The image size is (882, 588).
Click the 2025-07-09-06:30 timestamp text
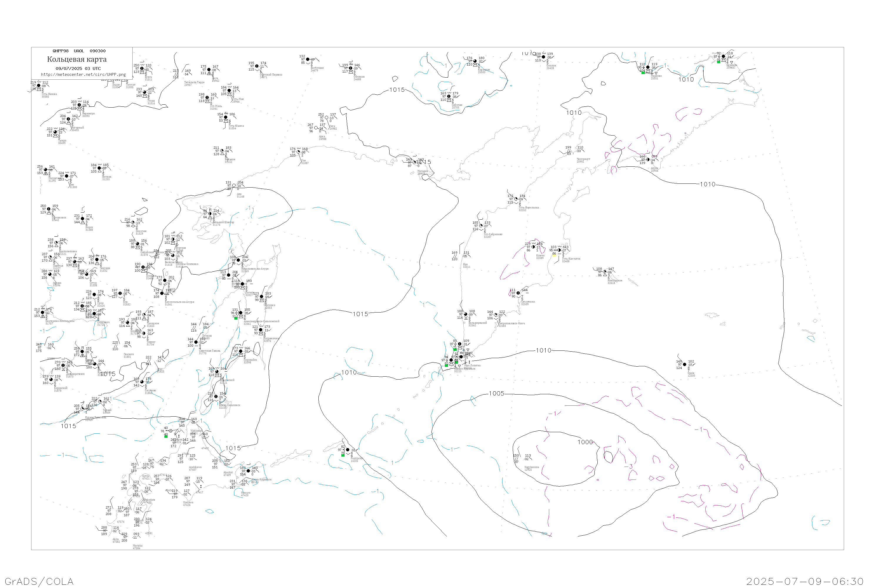[x=805, y=582]
